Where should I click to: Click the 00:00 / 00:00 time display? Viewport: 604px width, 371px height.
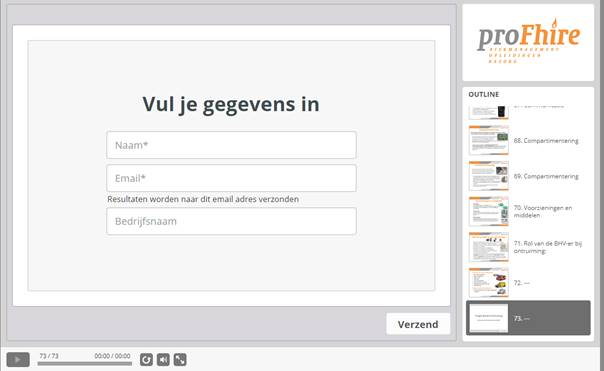(112, 356)
